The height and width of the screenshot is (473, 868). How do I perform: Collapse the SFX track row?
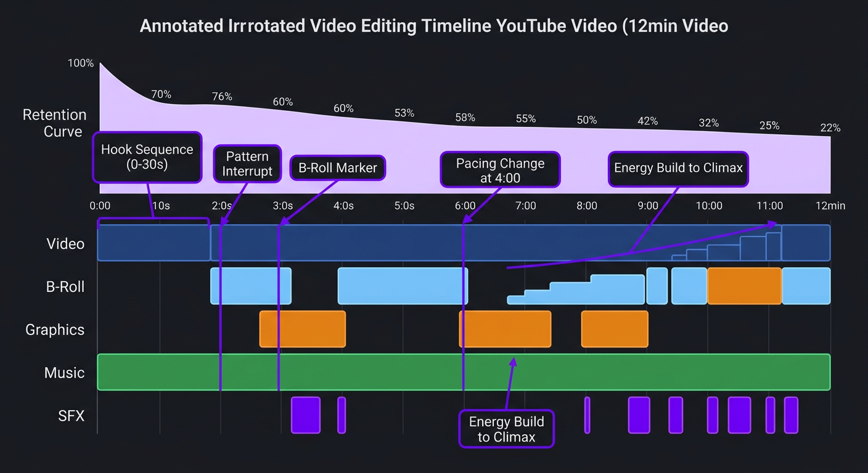(x=72, y=416)
